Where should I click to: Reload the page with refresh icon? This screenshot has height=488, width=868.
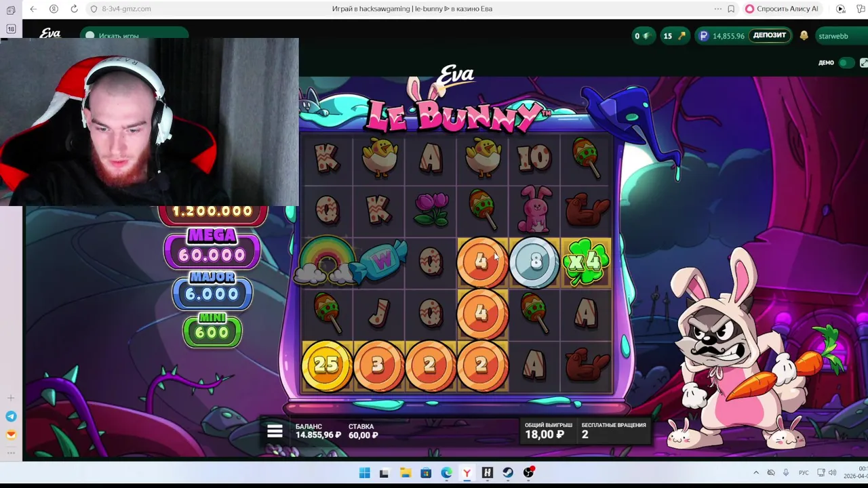tap(74, 9)
